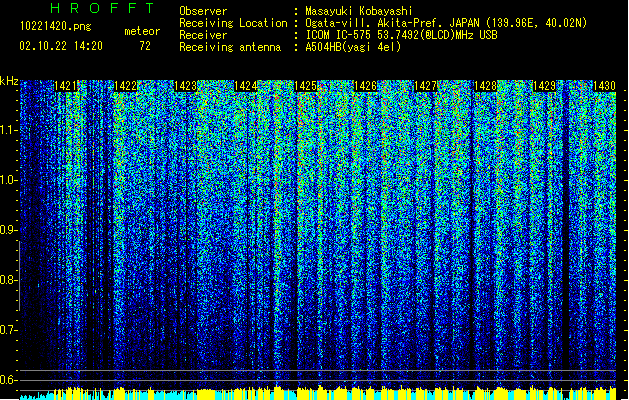
Task: Click the 1.1 frequency axis label
Action: (x=9, y=130)
